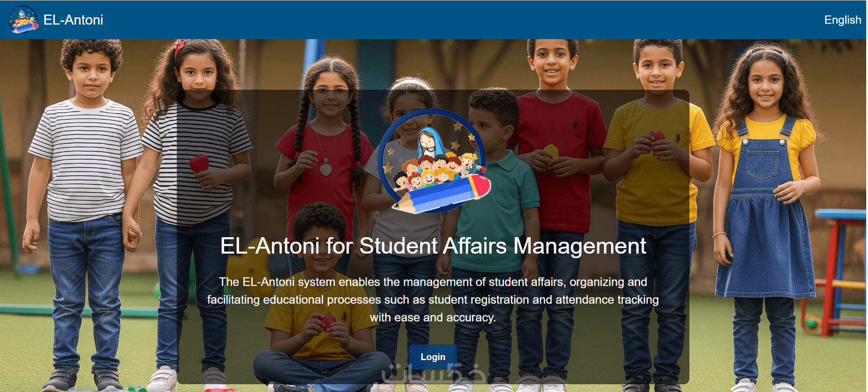
Task: Click the EL-Antoni logo icon in navbar
Action: point(23,20)
